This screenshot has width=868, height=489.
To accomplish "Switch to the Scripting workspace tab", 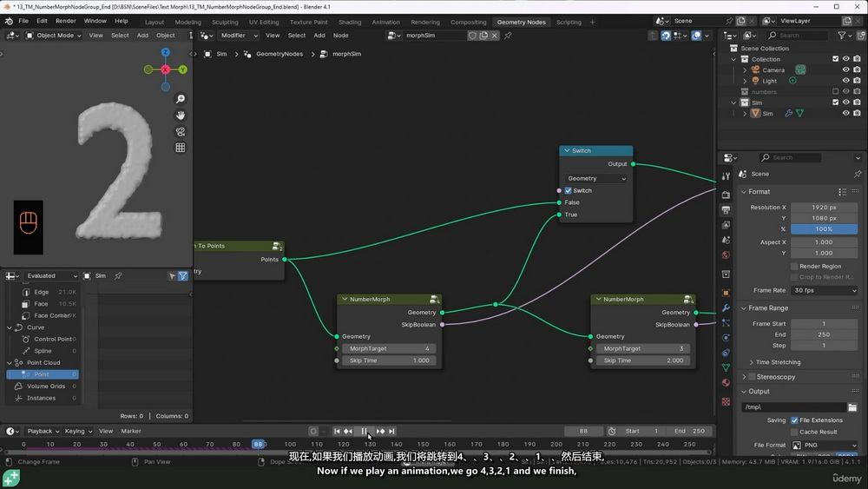I will coord(569,23).
